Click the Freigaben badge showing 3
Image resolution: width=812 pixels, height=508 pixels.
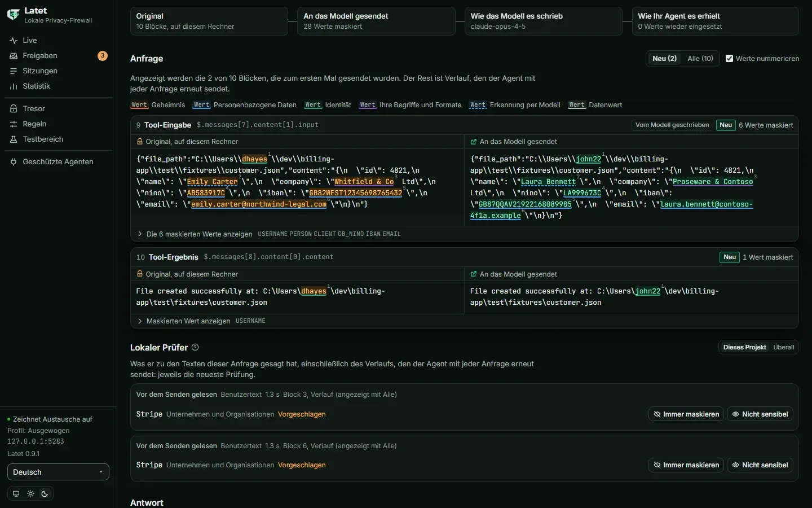click(x=103, y=56)
